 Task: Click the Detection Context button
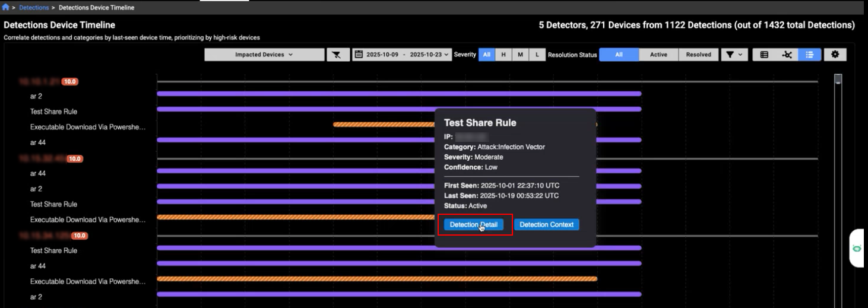[x=546, y=225]
